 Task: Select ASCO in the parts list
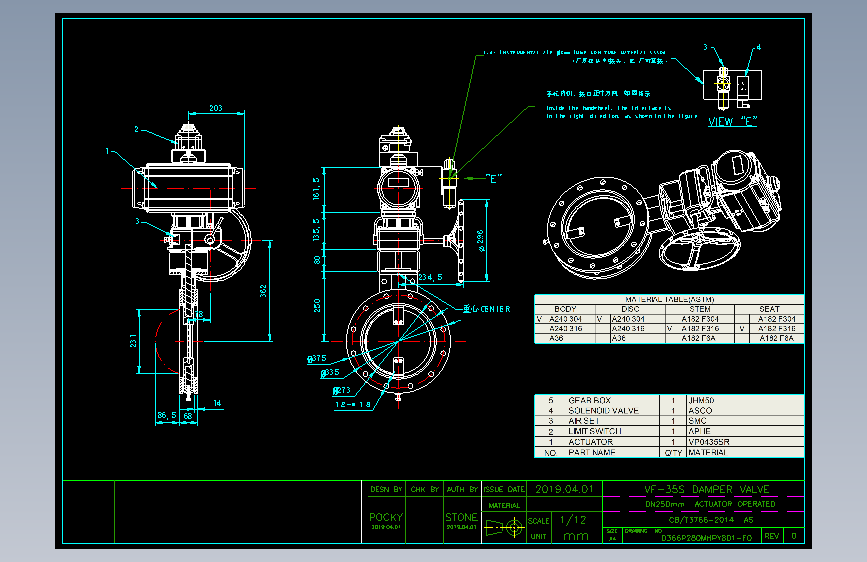tap(700, 410)
